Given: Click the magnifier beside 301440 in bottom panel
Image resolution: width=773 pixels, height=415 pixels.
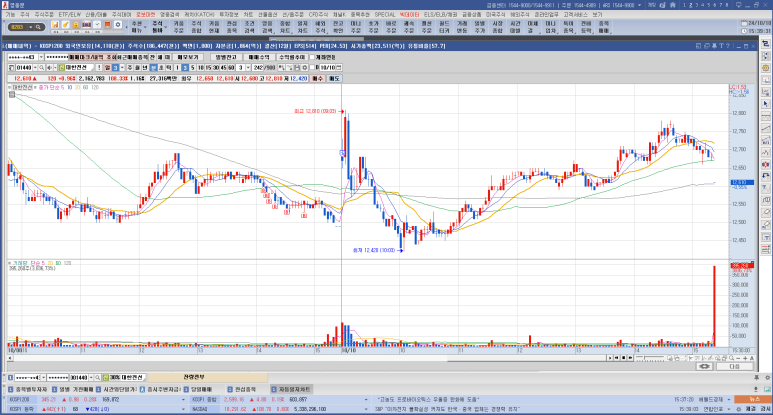Looking at the screenshot, I should click(98, 378).
